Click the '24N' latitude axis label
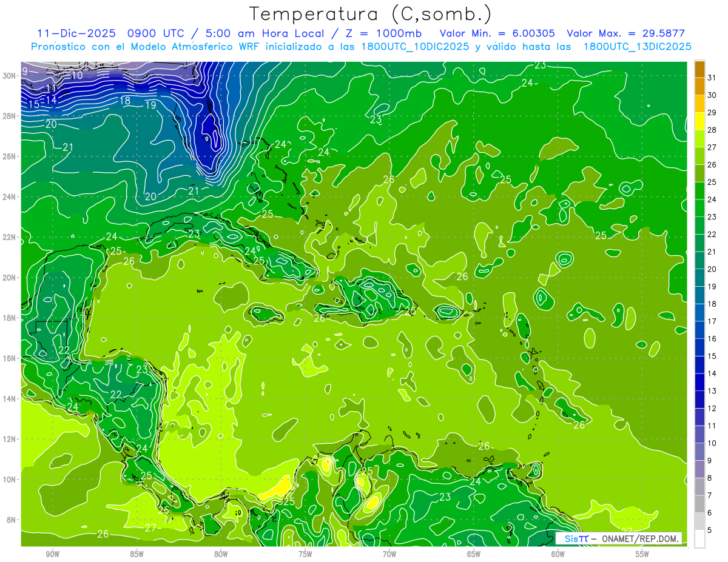This screenshot has width=728, height=562. tap(9, 197)
